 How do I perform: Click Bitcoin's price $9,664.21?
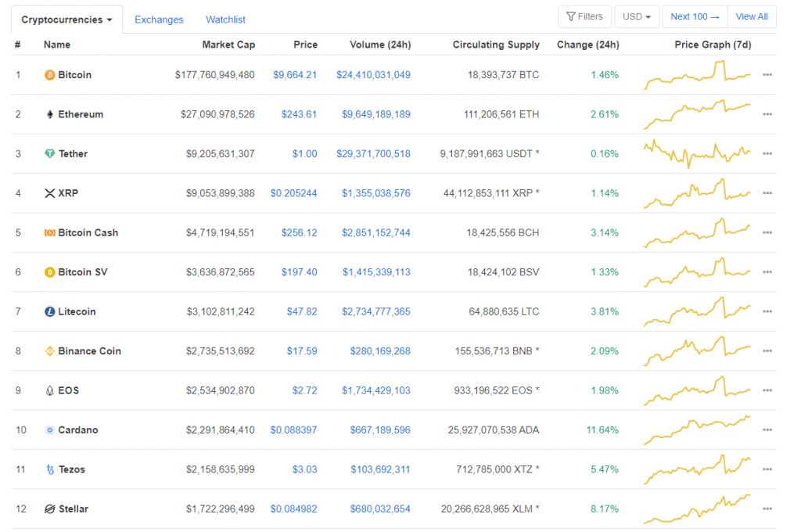point(295,75)
